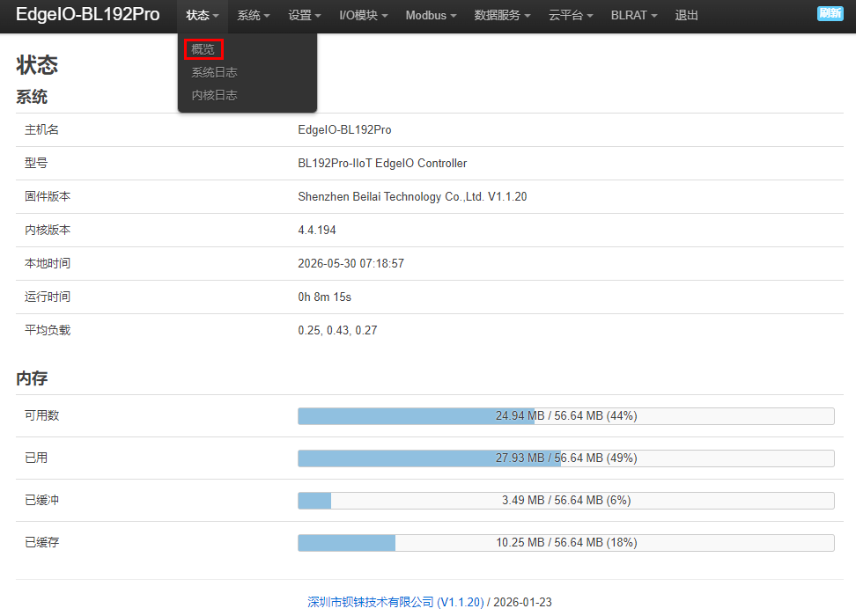Click the kernel version 4.4.194

[317, 231]
